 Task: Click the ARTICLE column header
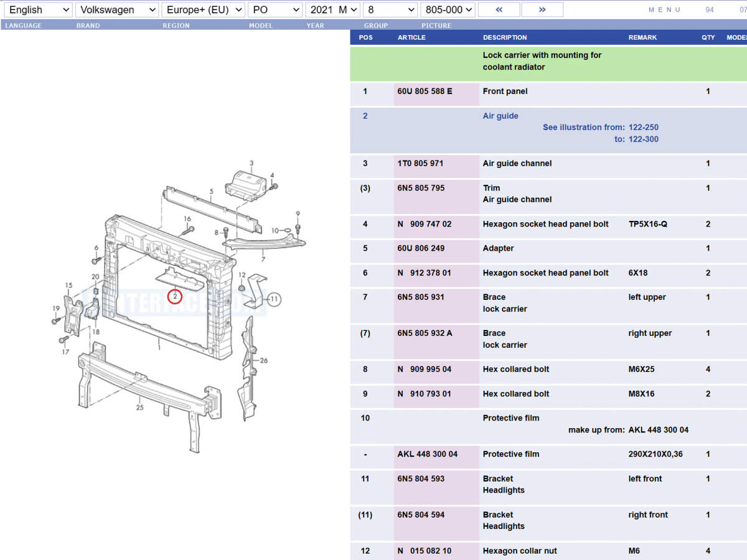(x=411, y=37)
